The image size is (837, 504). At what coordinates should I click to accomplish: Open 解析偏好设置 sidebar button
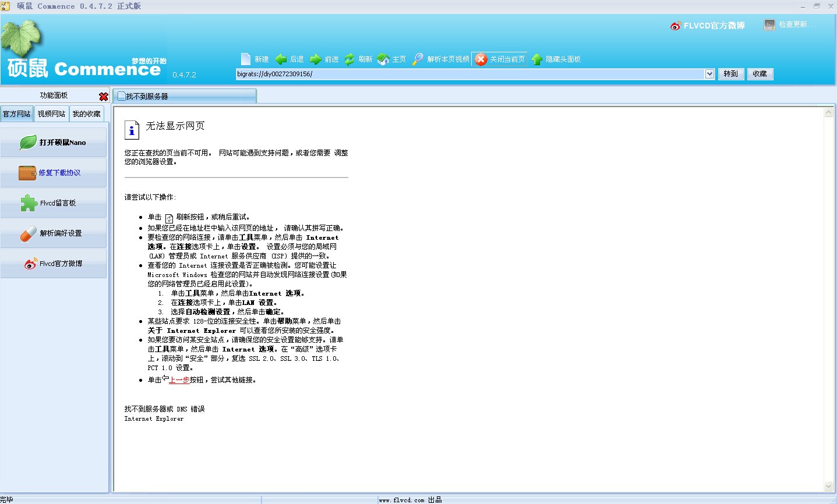[x=54, y=233]
